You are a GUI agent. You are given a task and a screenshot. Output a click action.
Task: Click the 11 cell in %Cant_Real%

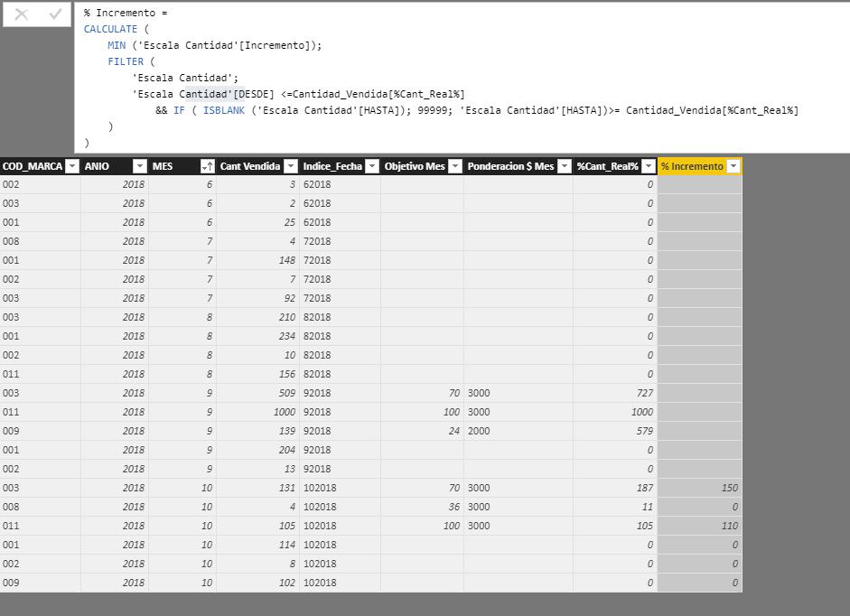click(615, 507)
